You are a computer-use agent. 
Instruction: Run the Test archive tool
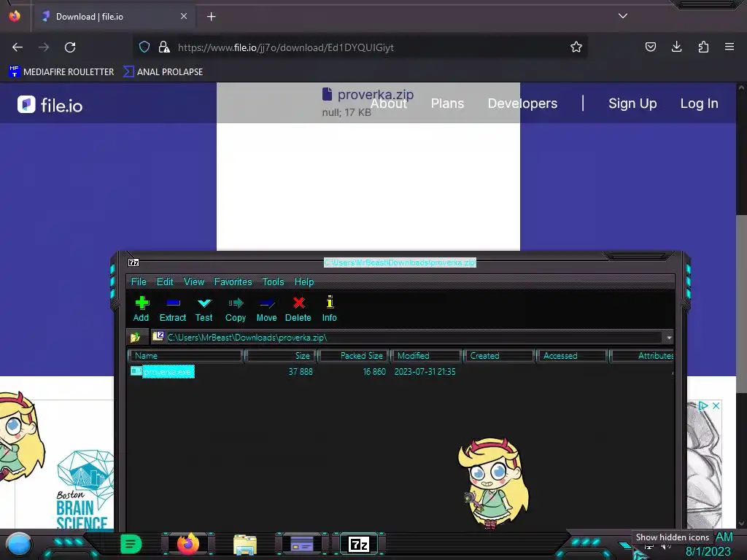tap(204, 309)
